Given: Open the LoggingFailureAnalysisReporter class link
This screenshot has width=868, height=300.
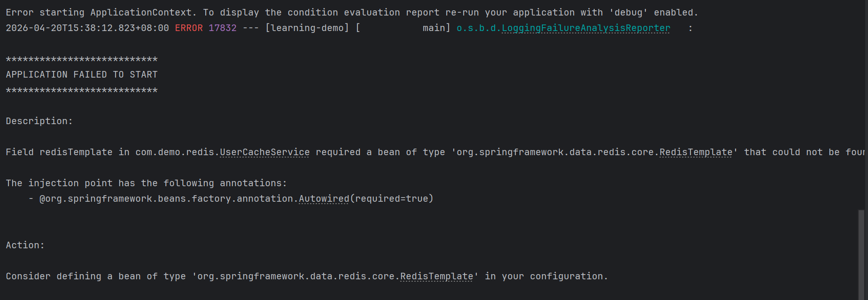Looking at the screenshot, I should [x=586, y=28].
